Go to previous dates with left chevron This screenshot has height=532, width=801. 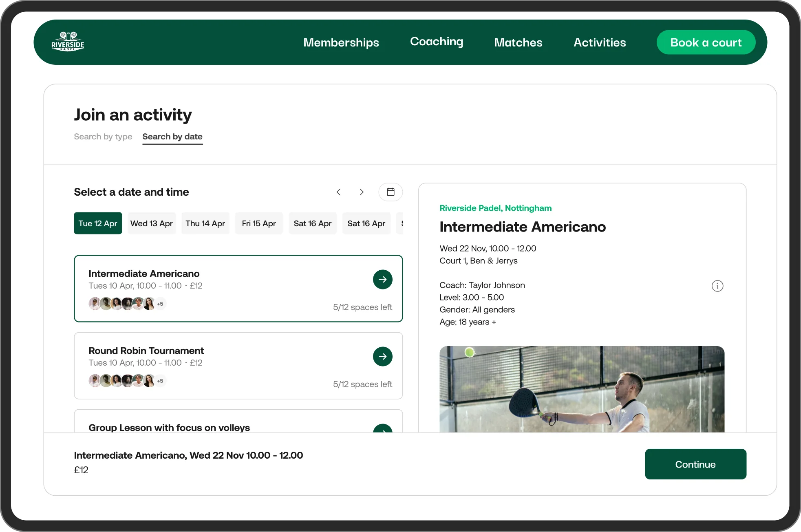[x=338, y=192]
